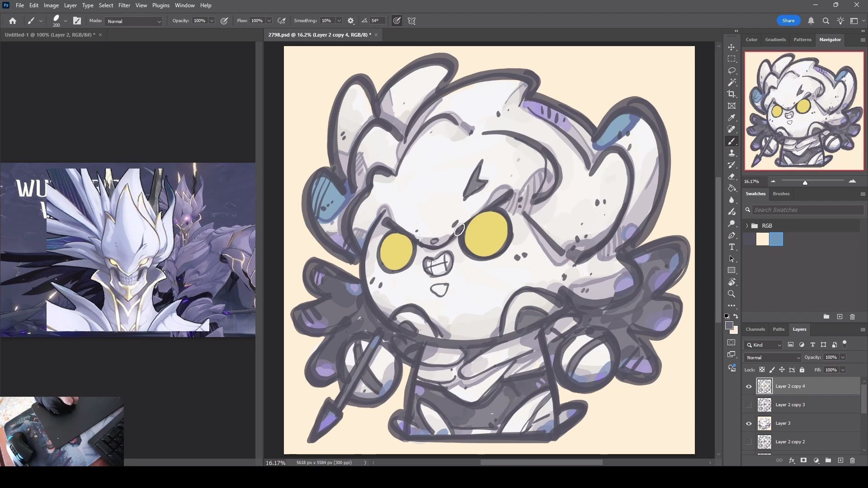Show Layer 2 copy 3

click(749, 405)
